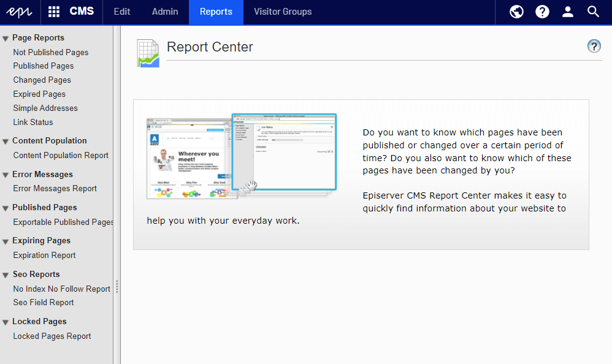Open Not Published Pages report
This screenshot has width=612, height=364.
coord(51,52)
